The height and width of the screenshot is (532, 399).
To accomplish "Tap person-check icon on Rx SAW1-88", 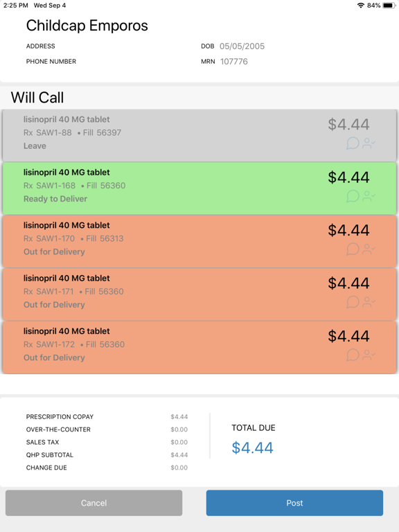I will point(369,143).
